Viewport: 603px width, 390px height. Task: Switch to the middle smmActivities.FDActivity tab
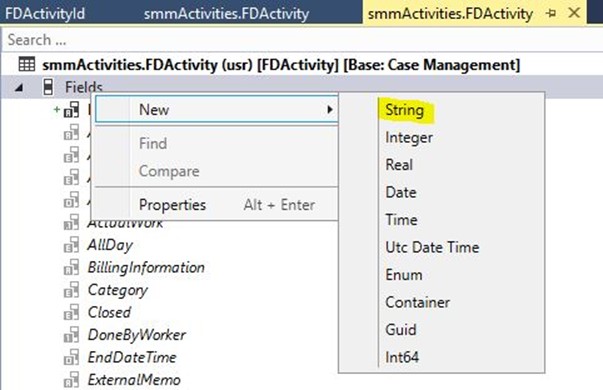(227, 14)
